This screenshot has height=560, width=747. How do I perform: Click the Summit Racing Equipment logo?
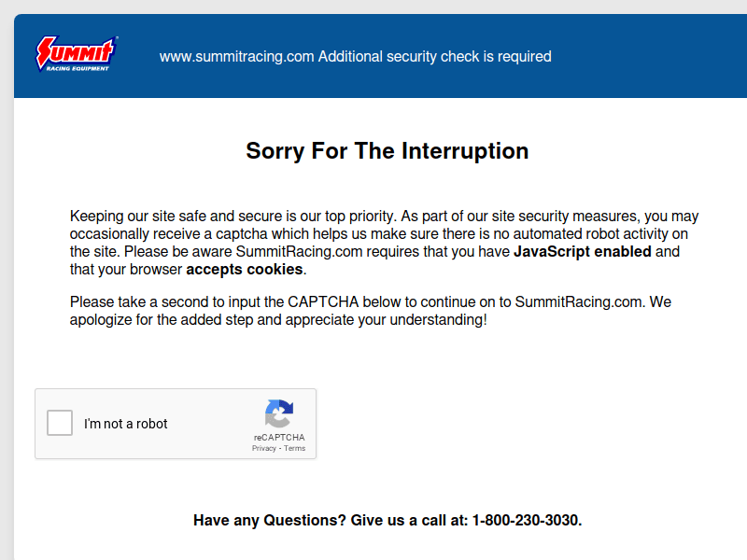[x=77, y=54]
